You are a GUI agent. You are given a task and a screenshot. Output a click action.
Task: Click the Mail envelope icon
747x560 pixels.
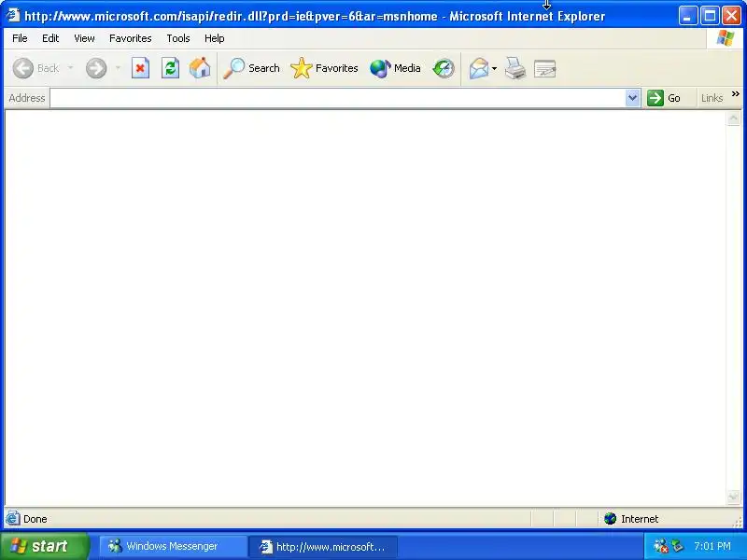click(x=479, y=68)
